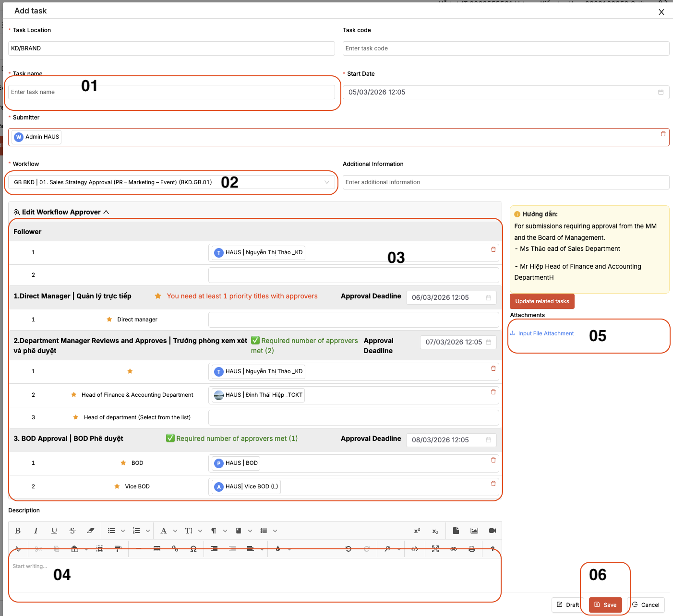The image size is (673, 616).
Task: Open the Workflow selection dropdown
Action: click(327, 182)
